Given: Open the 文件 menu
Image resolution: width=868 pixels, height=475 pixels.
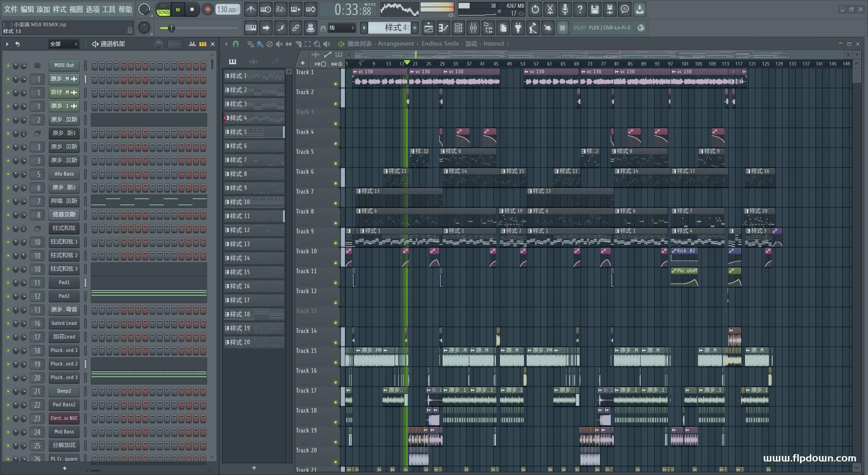Looking at the screenshot, I should [10, 9].
